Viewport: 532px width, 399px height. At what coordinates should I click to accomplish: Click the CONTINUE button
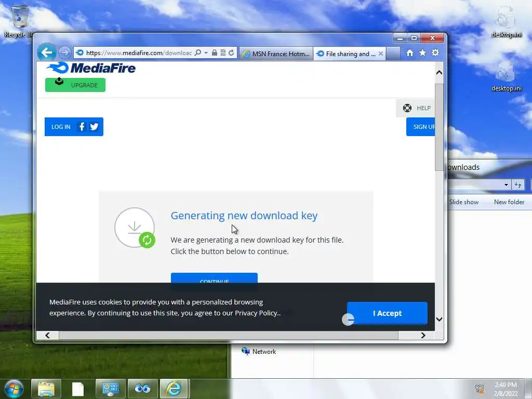point(214,277)
